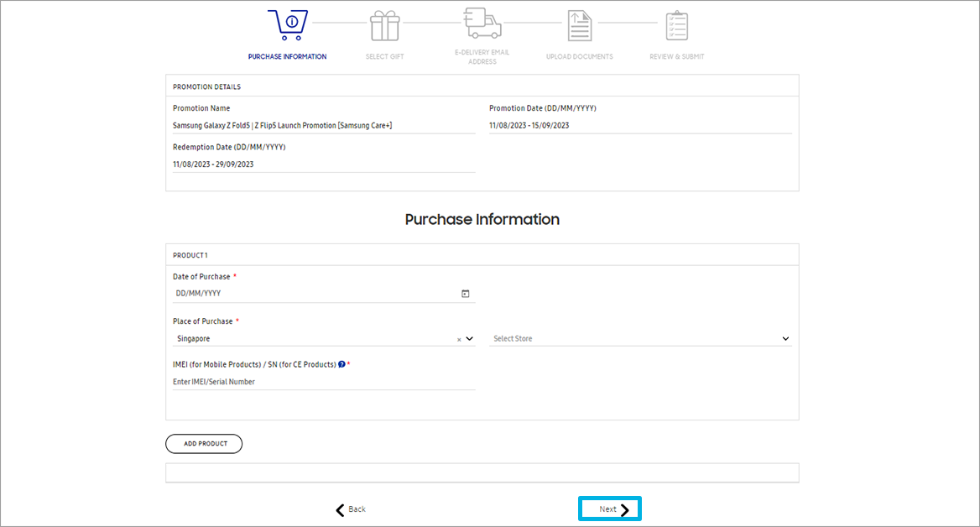Select the PURCHASE INFORMATION step label
Viewport: 980px width, 527px height.
[x=288, y=56]
